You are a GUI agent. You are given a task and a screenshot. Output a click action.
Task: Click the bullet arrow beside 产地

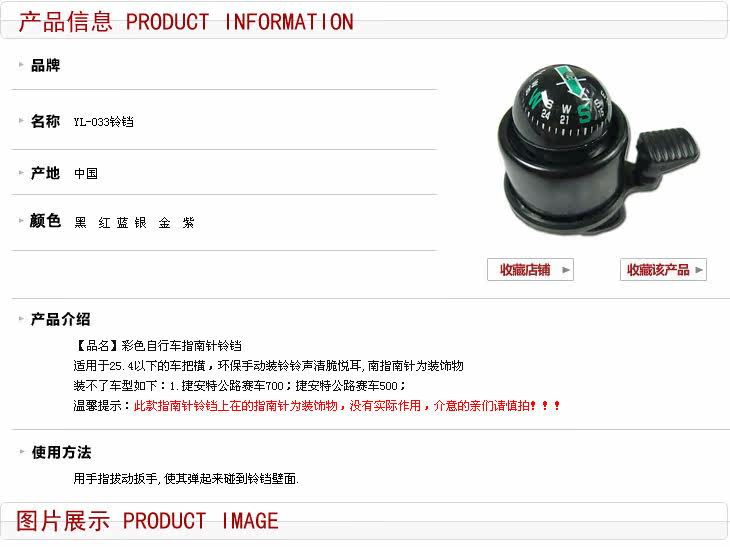click(21, 173)
